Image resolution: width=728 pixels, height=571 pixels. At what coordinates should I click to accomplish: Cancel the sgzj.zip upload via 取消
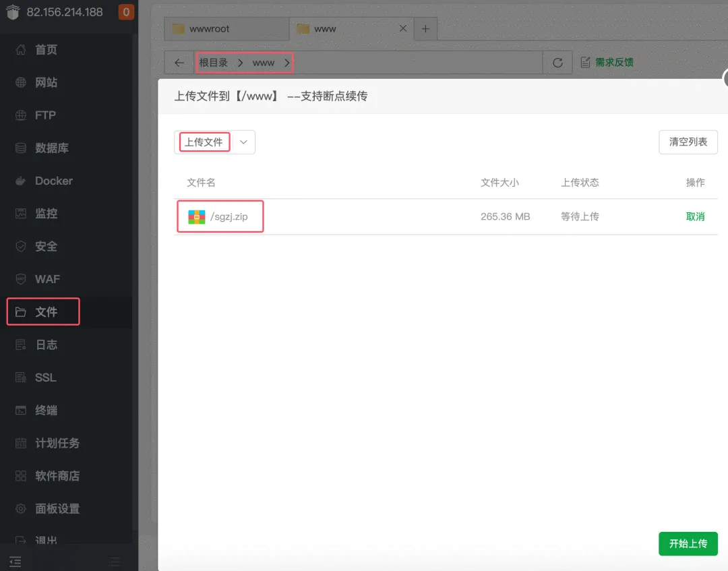[x=695, y=216]
